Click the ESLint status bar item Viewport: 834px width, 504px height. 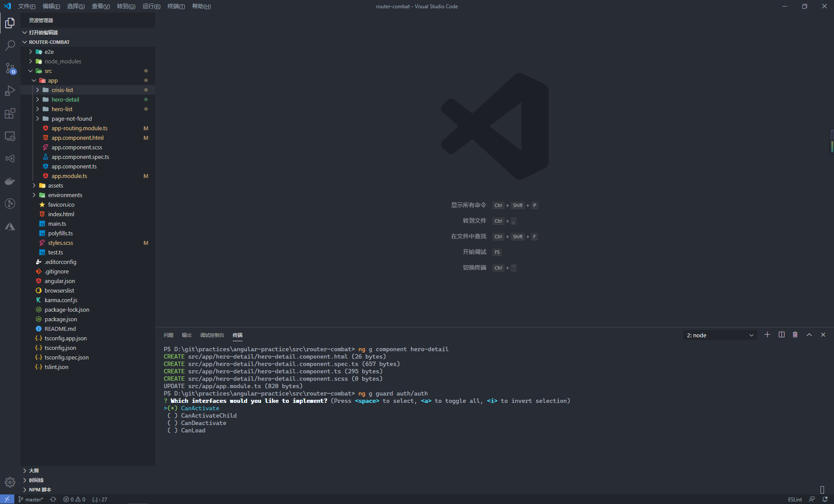click(x=795, y=499)
